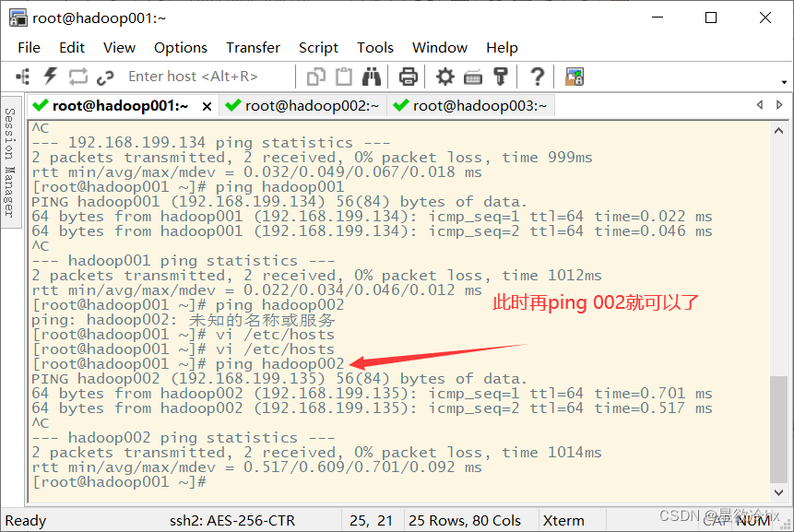The image size is (794, 532).
Task: Open Session Options gear icon
Action: point(445,77)
